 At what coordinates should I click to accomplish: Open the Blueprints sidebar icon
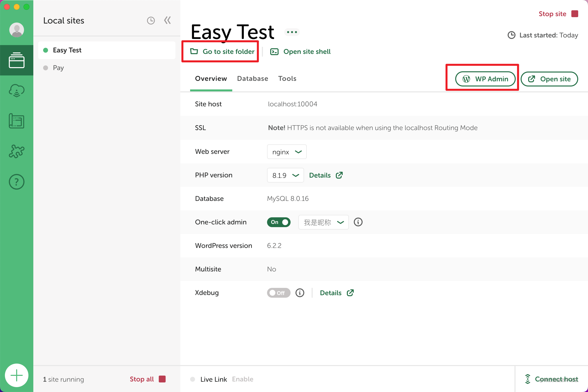tap(16, 121)
